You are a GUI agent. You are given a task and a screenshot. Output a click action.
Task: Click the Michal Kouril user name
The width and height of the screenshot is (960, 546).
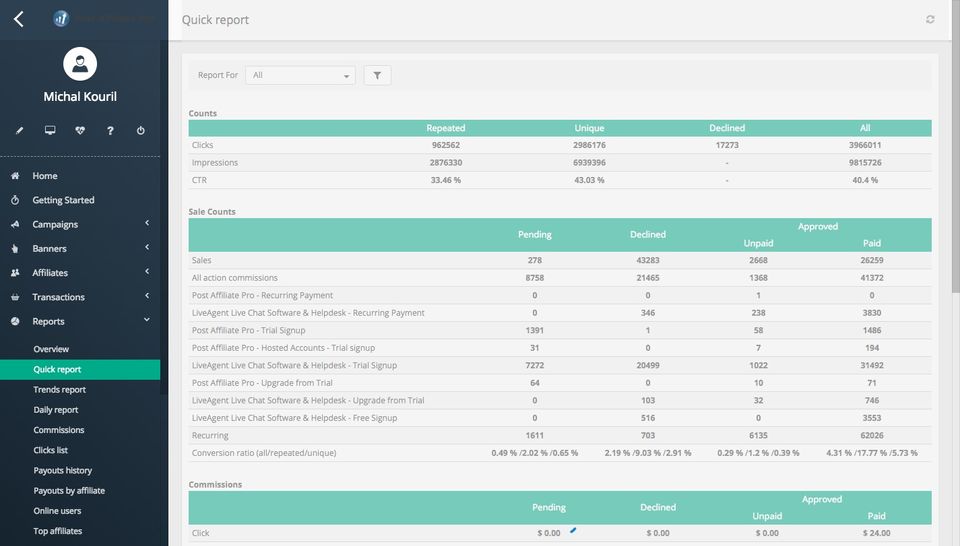click(80, 97)
